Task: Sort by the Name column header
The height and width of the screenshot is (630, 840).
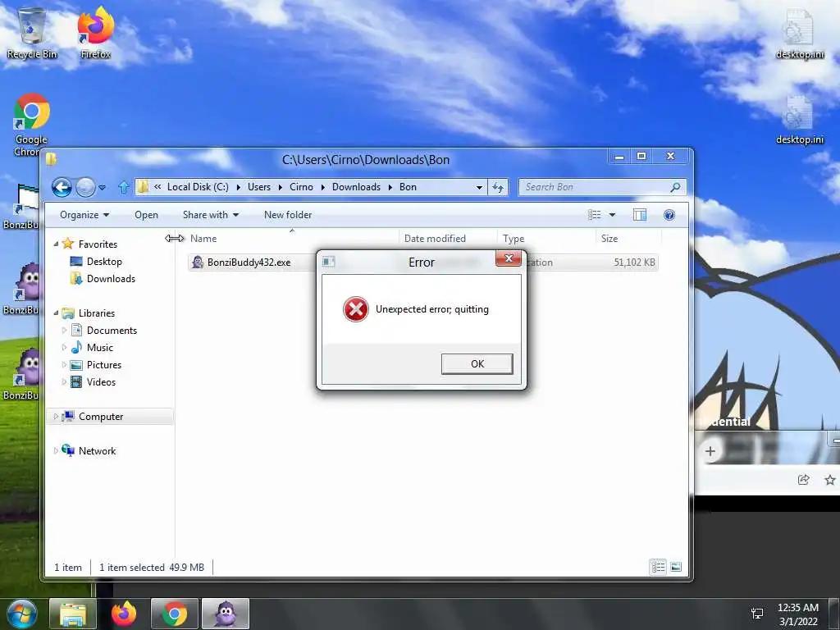Action: click(292, 239)
